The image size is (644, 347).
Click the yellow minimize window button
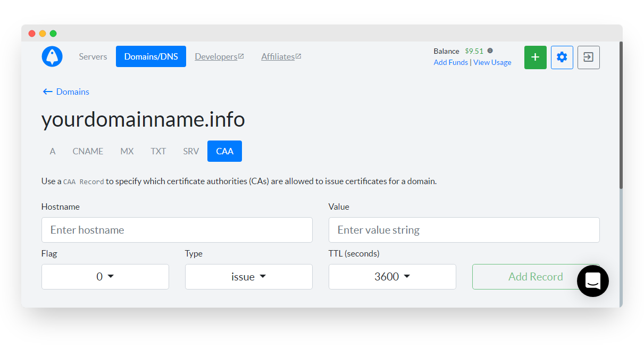click(43, 34)
